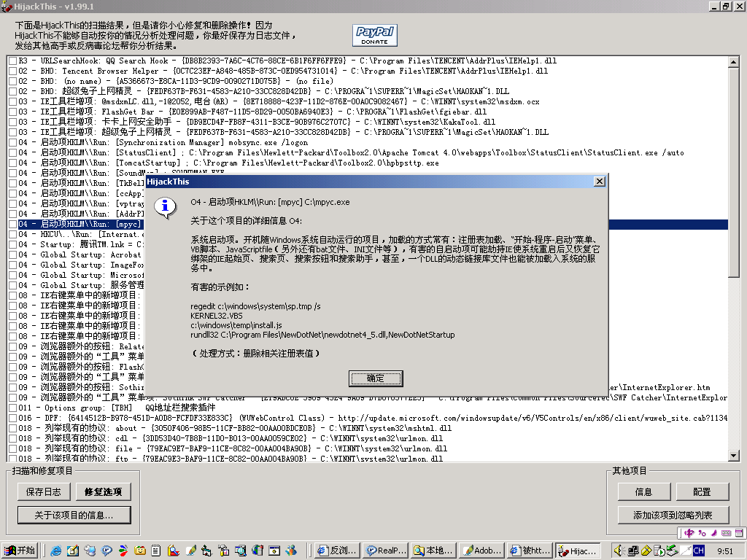Click the 保存日志 button
Screen dimensions: 747x560
click(x=43, y=492)
